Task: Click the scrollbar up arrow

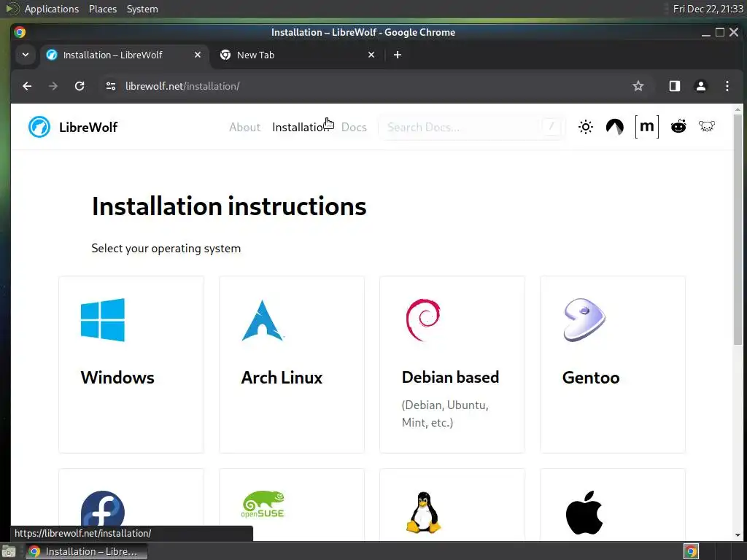Action: click(x=738, y=109)
